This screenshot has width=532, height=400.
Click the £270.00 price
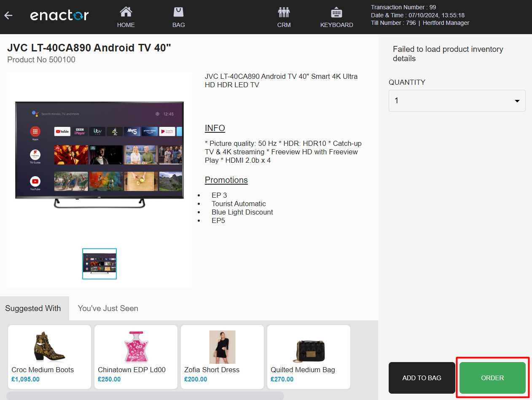(x=282, y=379)
